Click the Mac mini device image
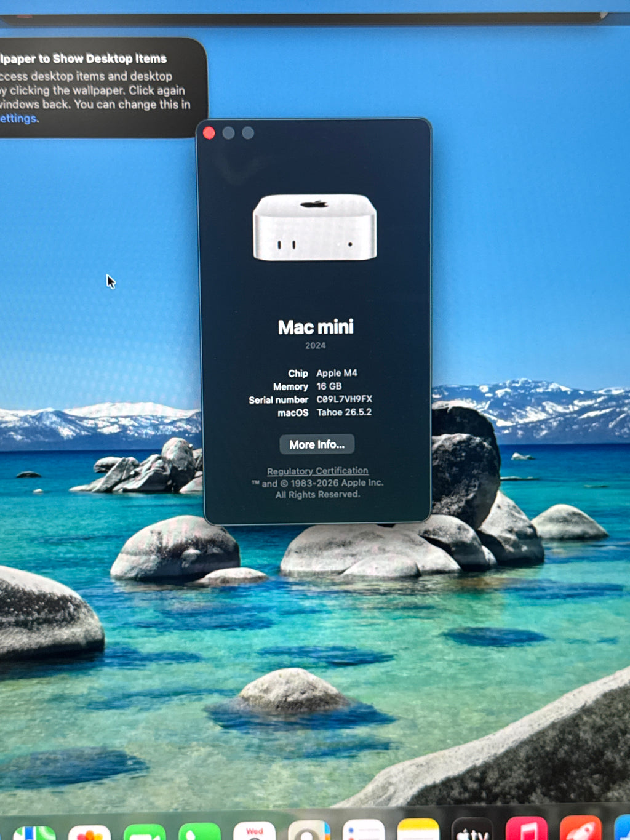The height and width of the screenshot is (840, 630). [315, 227]
